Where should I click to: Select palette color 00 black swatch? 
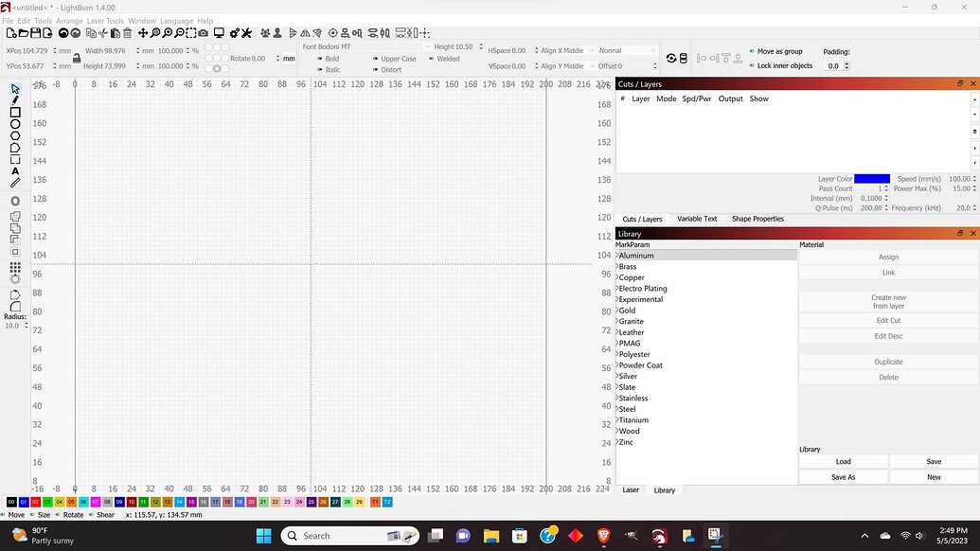[x=11, y=502]
